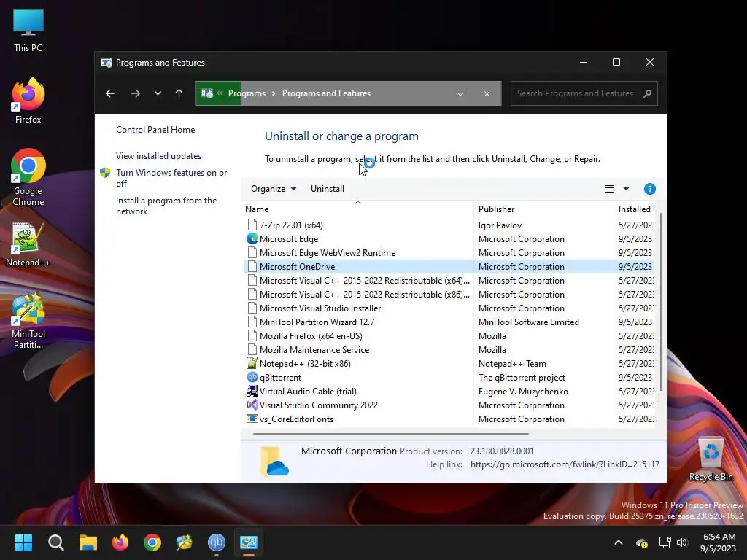Viewport: 747px width, 560px height.
Task: Click Control Panel taskbar icon
Action: click(249, 542)
